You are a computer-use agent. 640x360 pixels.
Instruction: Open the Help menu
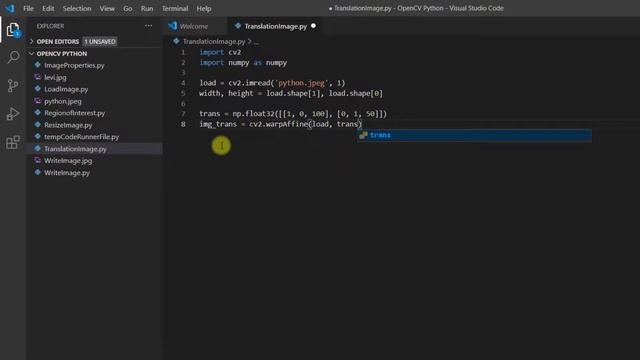(x=204, y=8)
